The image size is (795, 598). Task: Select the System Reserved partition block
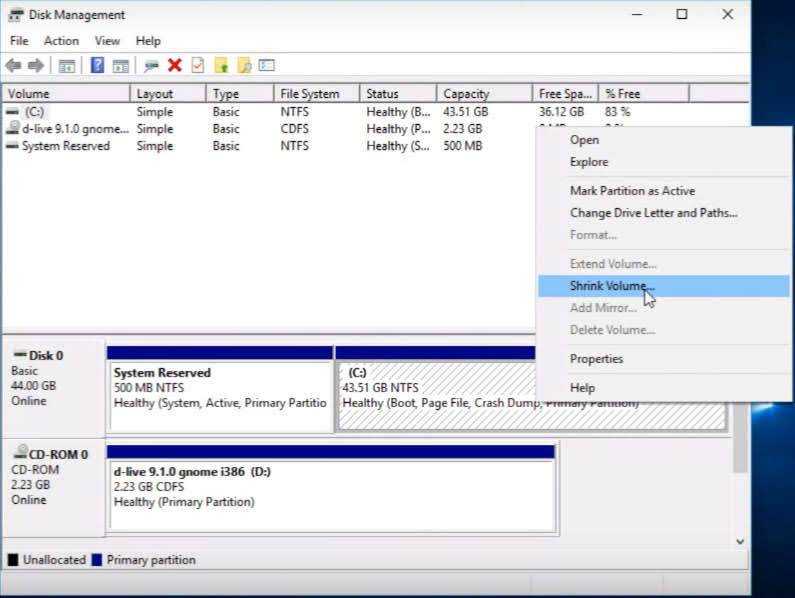(x=220, y=390)
